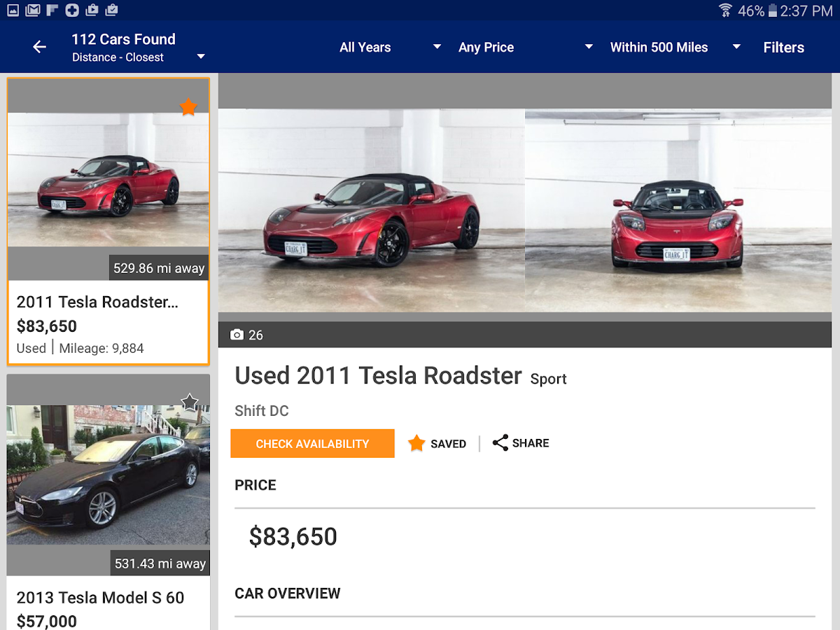Click the 2013 Tesla Model S 60 title
Screen dimensions: 840x630
[100, 598]
